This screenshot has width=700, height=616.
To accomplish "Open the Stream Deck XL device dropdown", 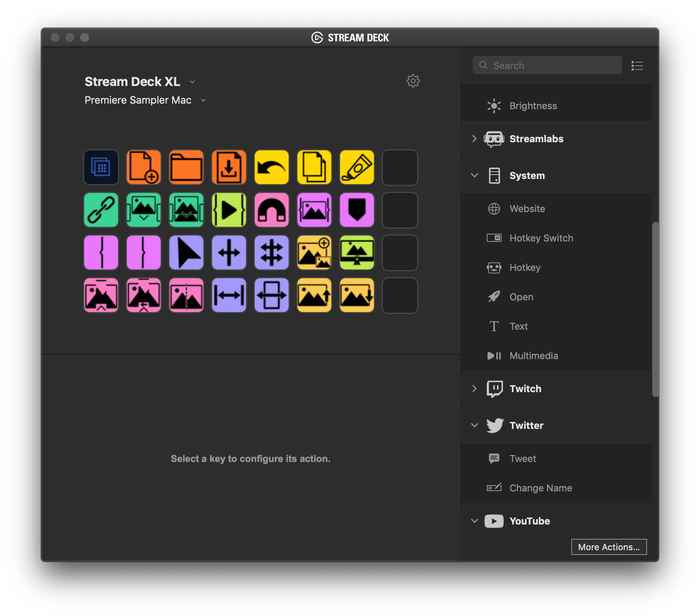I will pyautogui.click(x=193, y=82).
